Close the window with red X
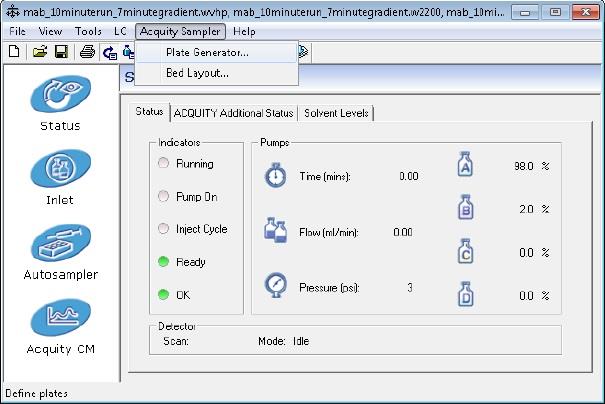This screenshot has height=404, width=605. (585, 12)
